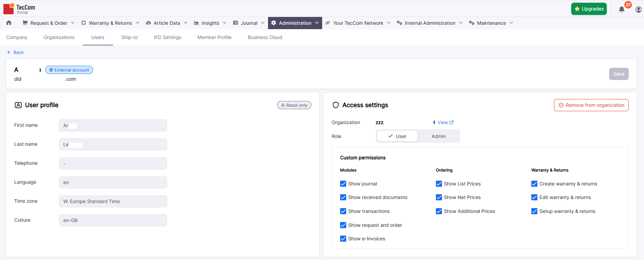Expand the Warranty & Returns chevron
This screenshot has width=644, height=260.
click(x=137, y=23)
